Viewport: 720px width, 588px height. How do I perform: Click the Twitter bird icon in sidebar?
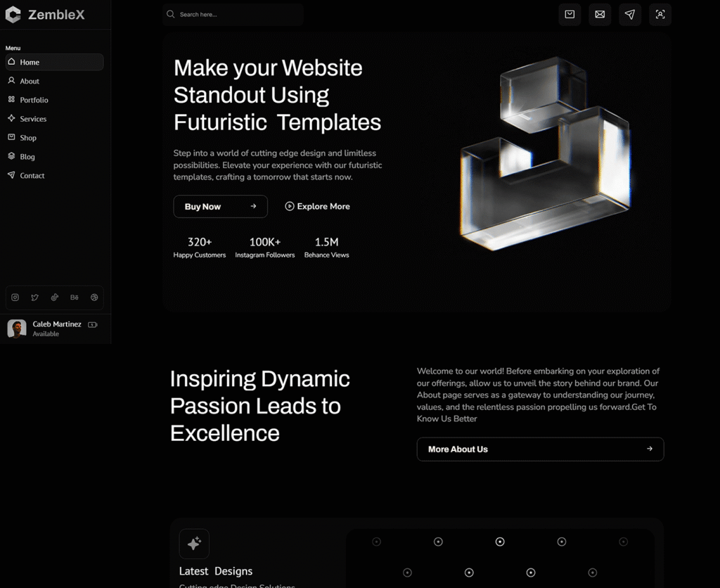point(34,298)
